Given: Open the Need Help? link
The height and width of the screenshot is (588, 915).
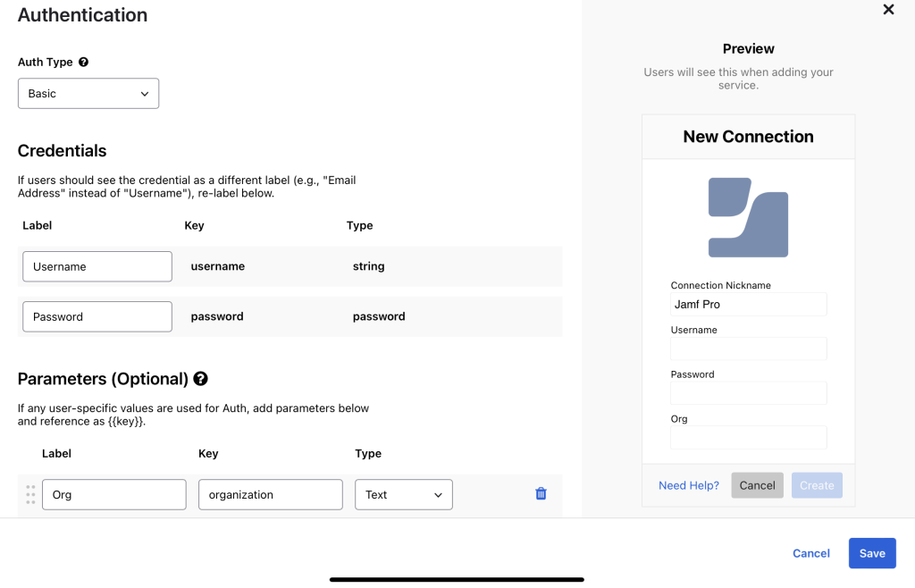Looking at the screenshot, I should 689,485.
